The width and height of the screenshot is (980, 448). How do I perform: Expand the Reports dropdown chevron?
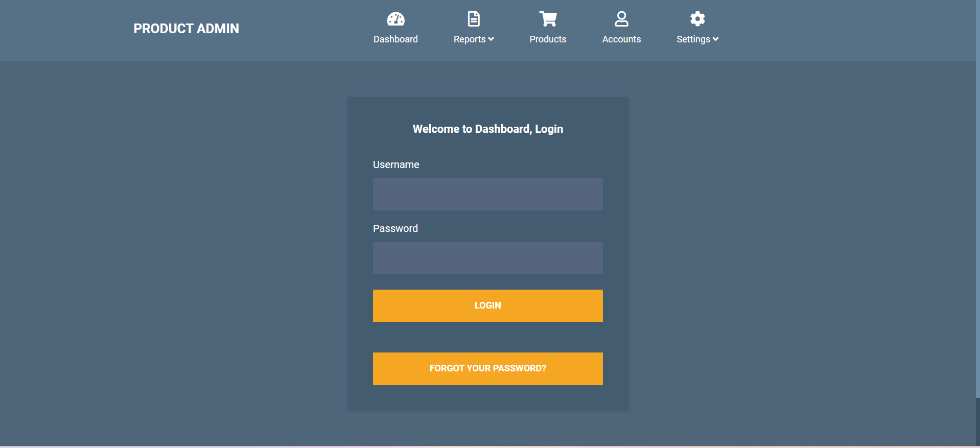491,39
